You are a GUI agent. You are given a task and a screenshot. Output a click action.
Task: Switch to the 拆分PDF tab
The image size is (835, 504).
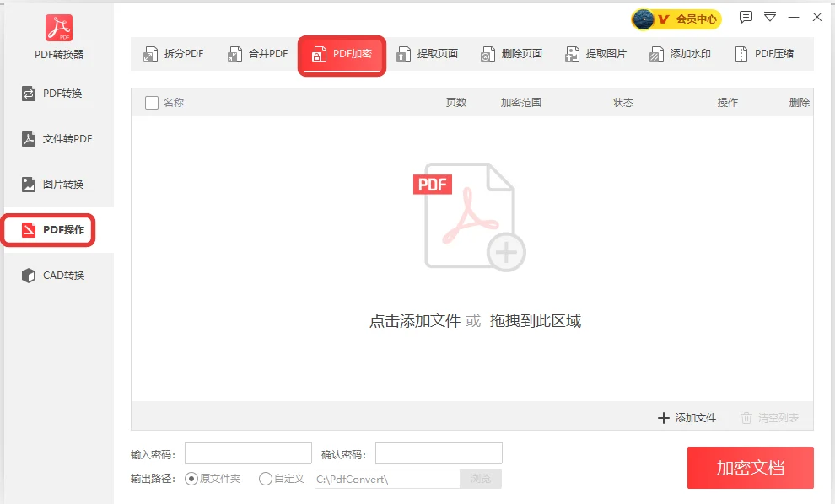(x=174, y=54)
